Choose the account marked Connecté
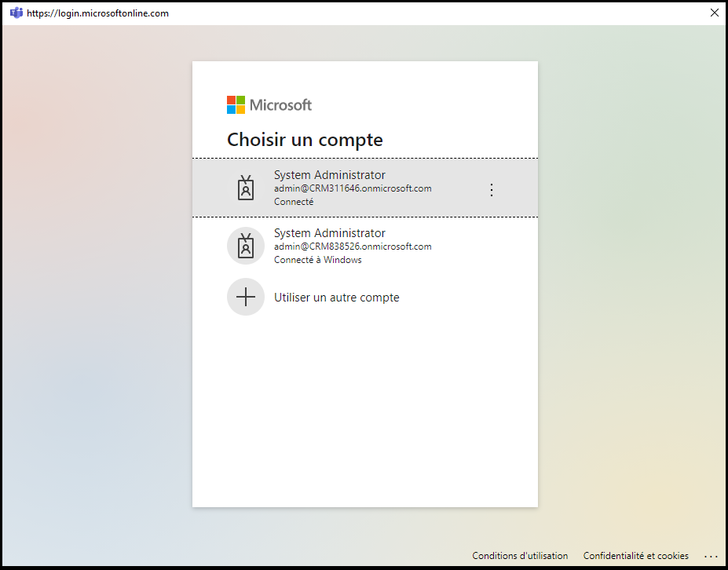728x570 pixels. point(365,188)
